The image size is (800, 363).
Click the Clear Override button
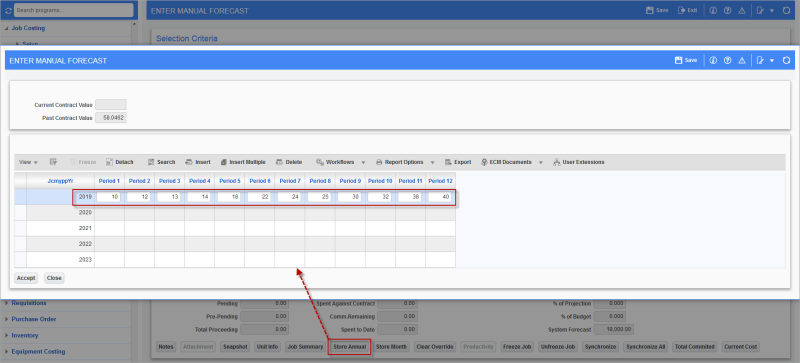pos(435,347)
